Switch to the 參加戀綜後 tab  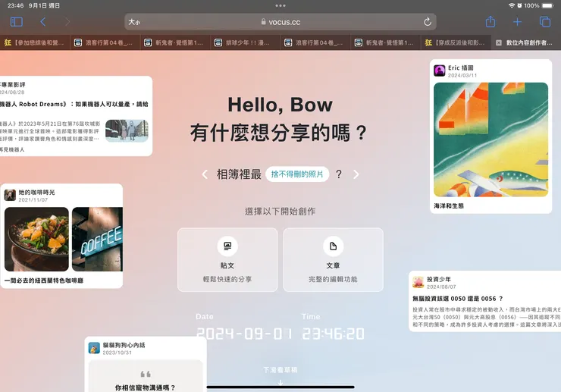tap(35, 42)
